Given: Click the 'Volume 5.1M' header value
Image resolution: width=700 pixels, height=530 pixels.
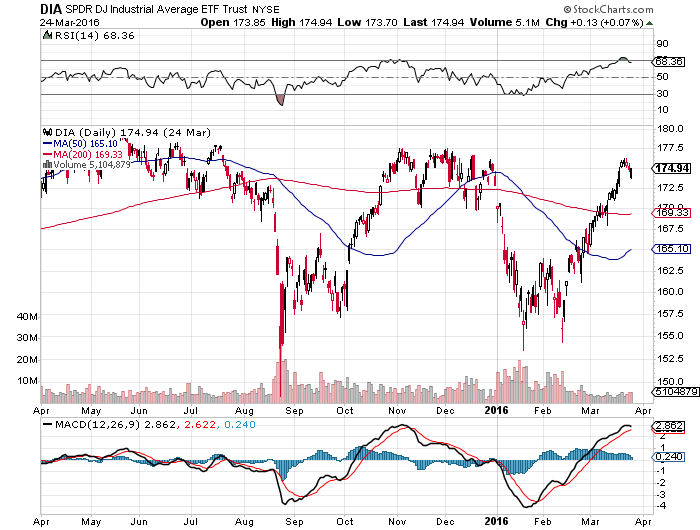Looking at the screenshot, I should click(505, 22).
